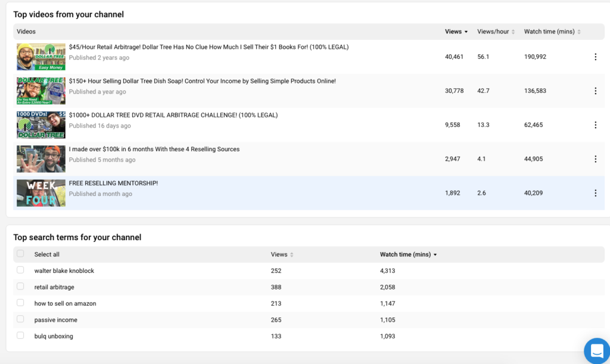Open options menu for Free Reselling Mentorship video
This screenshot has width=610, height=364.
coord(595,193)
